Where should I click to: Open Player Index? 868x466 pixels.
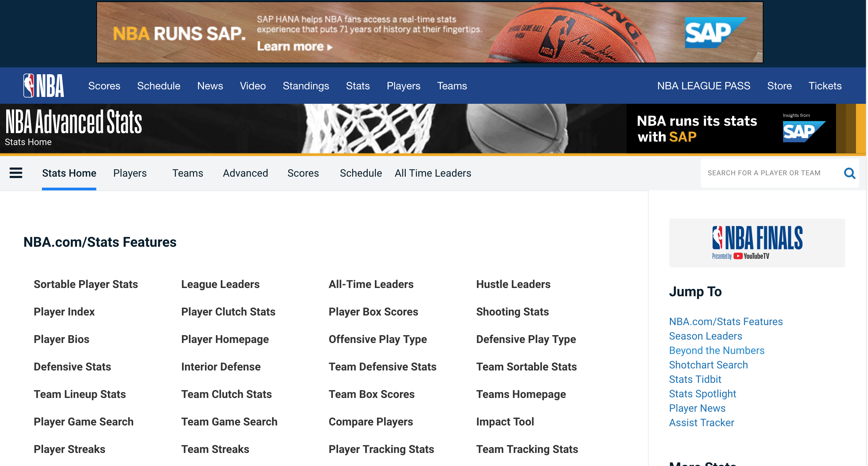point(64,312)
